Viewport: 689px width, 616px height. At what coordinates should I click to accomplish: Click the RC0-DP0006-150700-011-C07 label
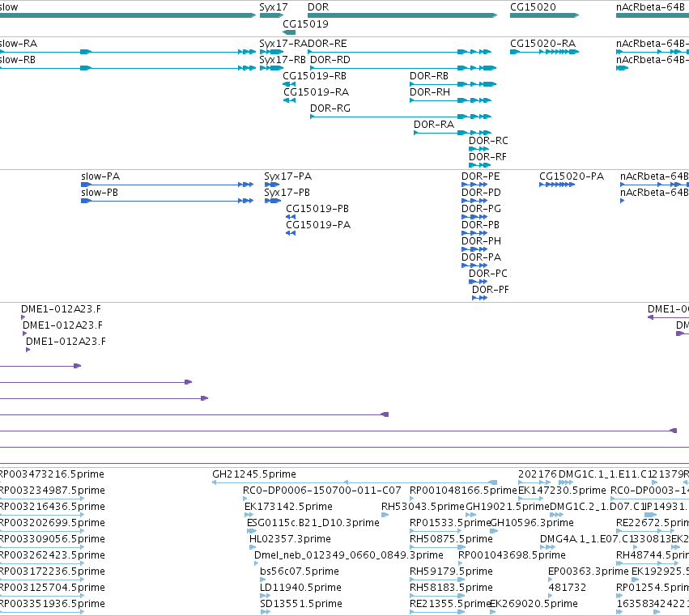click(321, 491)
